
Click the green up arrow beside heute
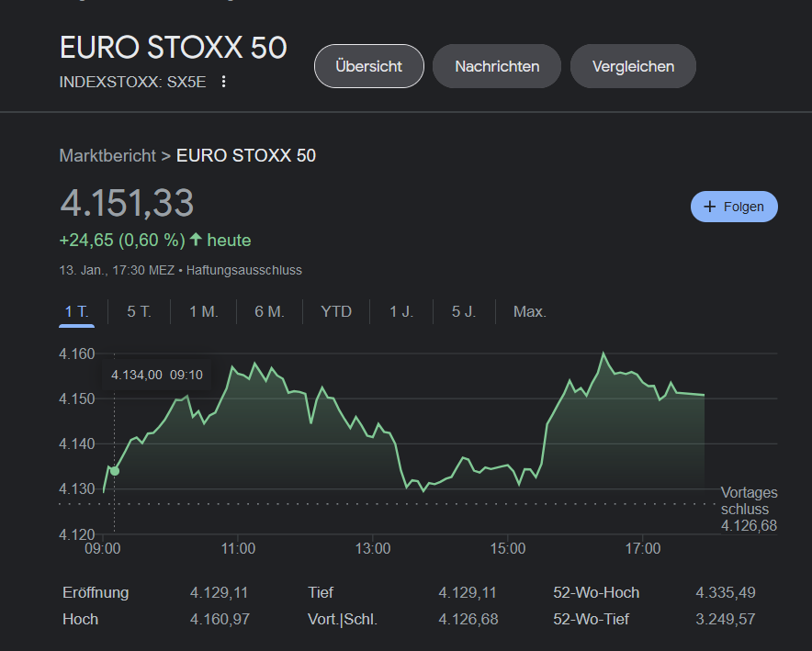click(x=196, y=239)
